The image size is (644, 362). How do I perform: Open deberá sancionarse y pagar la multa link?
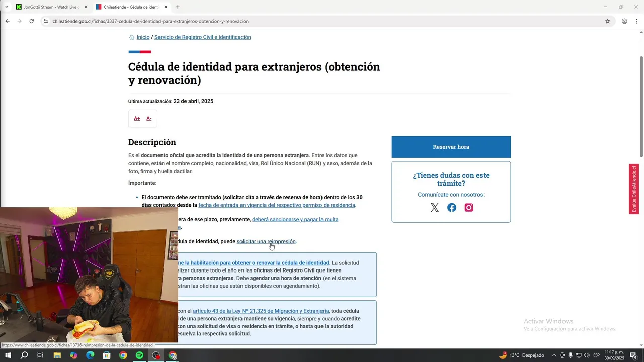point(295,219)
